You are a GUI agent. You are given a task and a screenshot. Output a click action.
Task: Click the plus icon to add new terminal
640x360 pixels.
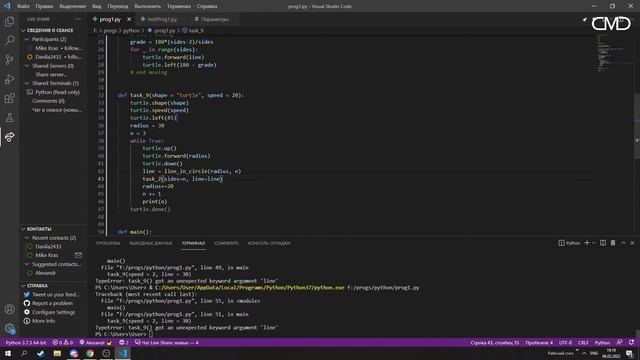587,243
